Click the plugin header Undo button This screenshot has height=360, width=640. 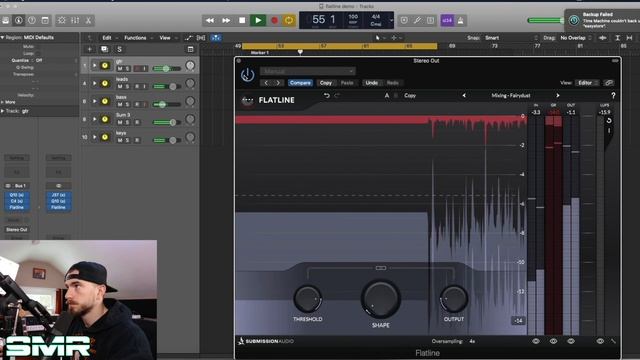point(371,83)
